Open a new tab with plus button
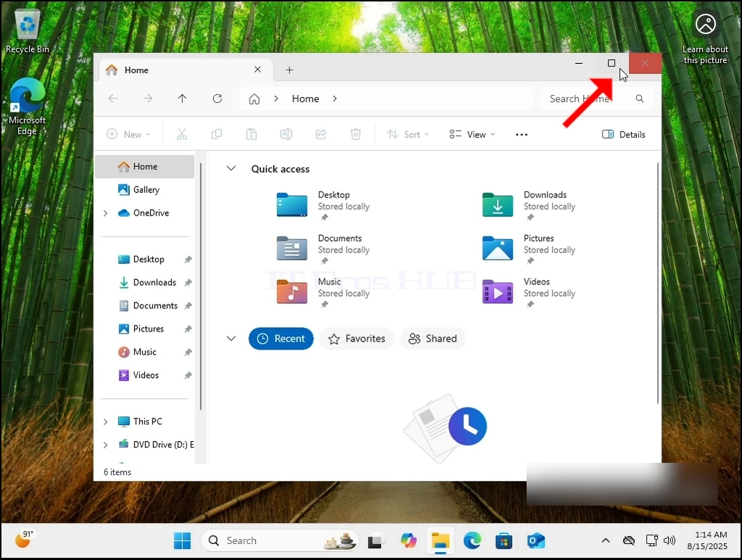The width and height of the screenshot is (742, 560). click(289, 70)
